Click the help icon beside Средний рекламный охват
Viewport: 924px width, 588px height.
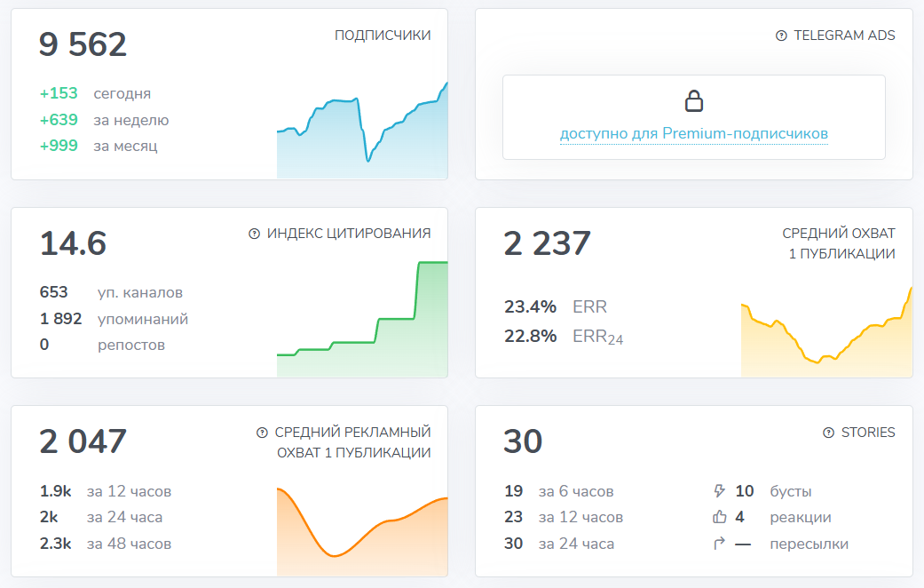262,433
